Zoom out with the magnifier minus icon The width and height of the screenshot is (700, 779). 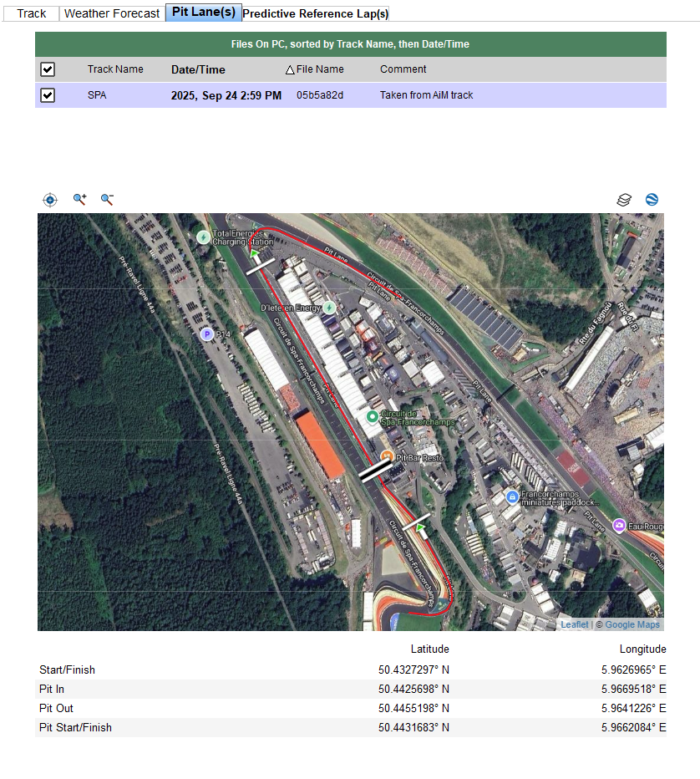pyautogui.click(x=107, y=200)
